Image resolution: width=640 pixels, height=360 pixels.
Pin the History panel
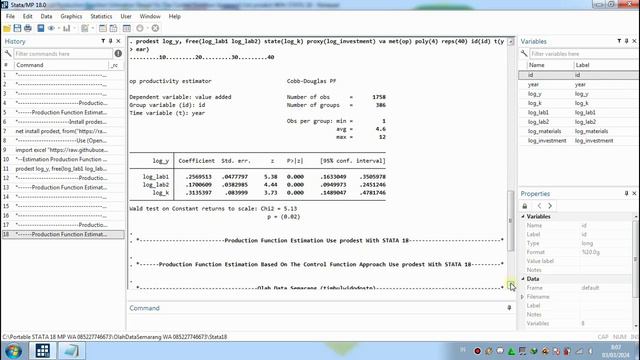[x=111, y=41]
